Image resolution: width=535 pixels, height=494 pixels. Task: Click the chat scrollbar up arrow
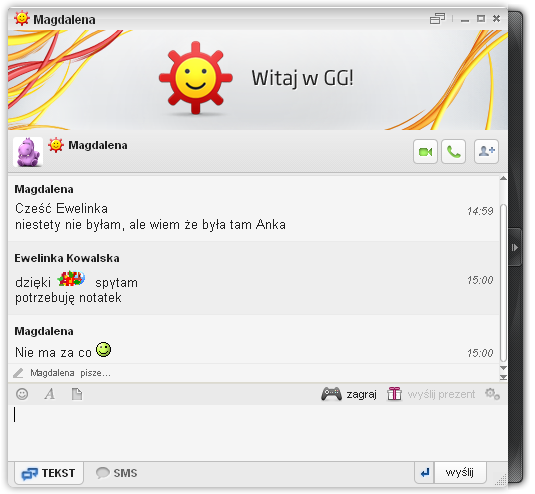[503, 178]
